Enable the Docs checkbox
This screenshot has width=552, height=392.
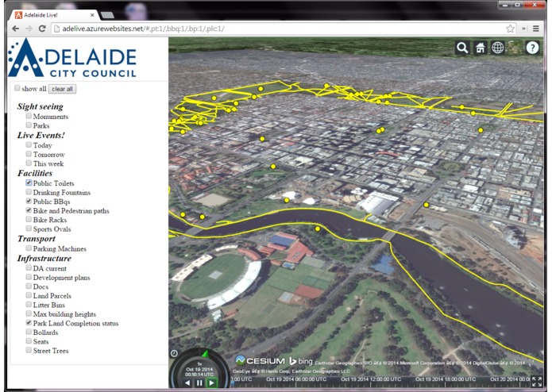click(x=29, y=286)
